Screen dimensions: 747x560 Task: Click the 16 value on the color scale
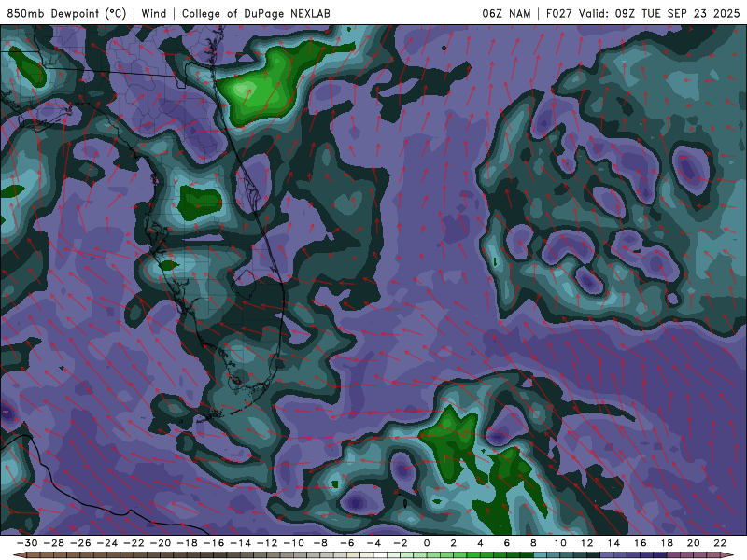pyautogui.click(x=641, y=543)
